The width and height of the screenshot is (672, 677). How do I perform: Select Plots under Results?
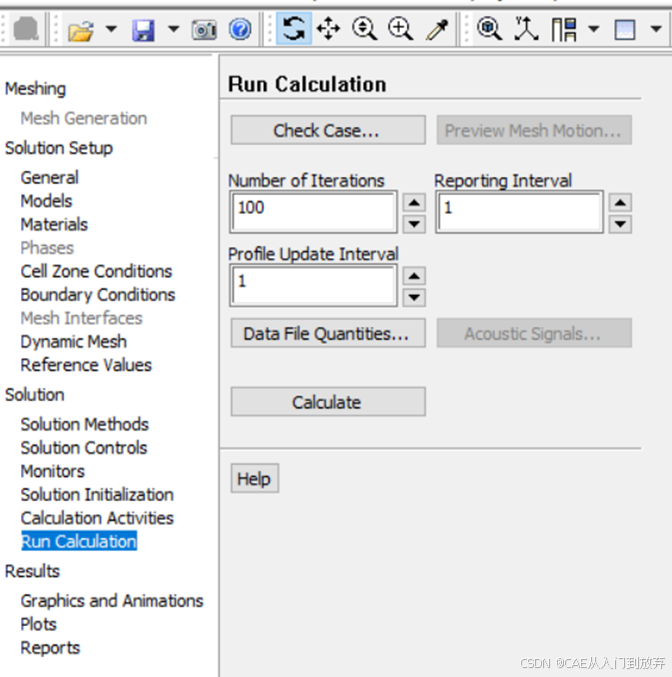coord(38,624)
